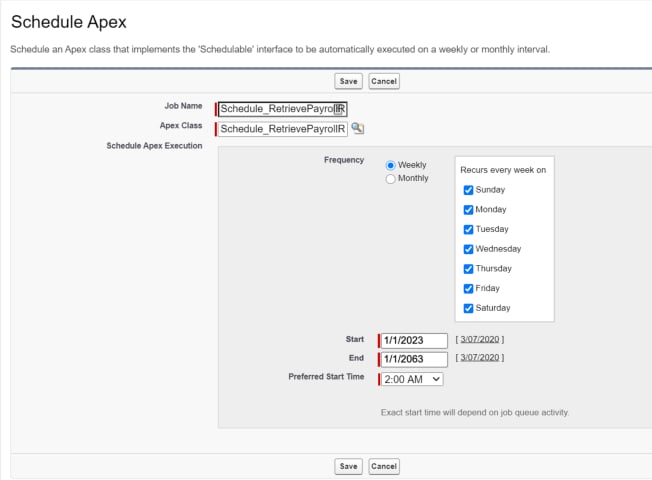Image resolution: width=652 pixels, height=480 pixels.
Task: Select the Monthly frequency radio button
Action: 390,178
